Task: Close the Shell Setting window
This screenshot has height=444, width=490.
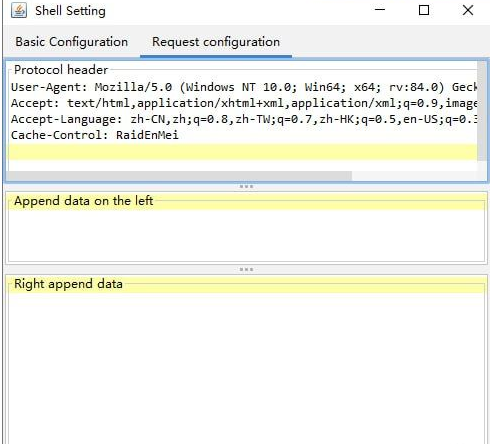Action: [x=468, y=10]
